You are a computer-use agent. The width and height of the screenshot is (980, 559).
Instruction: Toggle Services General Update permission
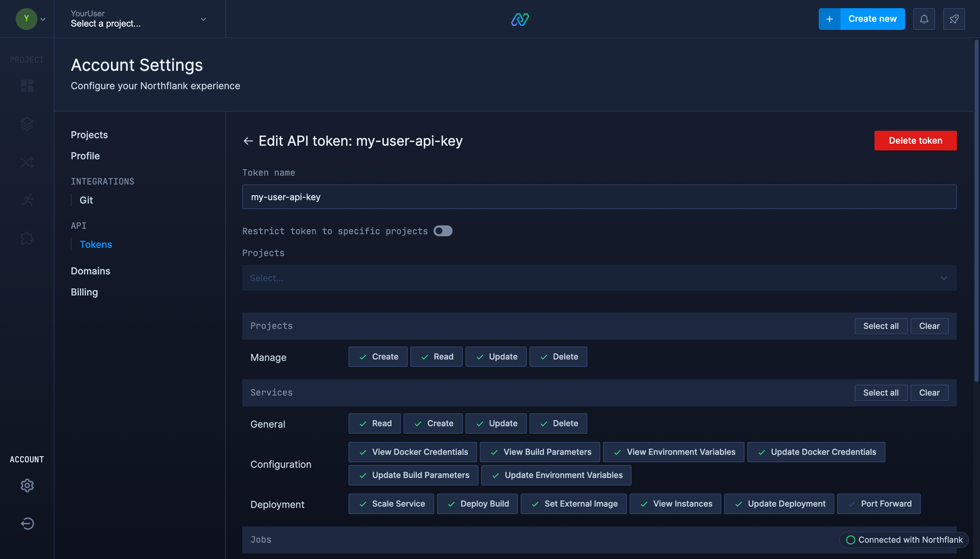[496, 423]
